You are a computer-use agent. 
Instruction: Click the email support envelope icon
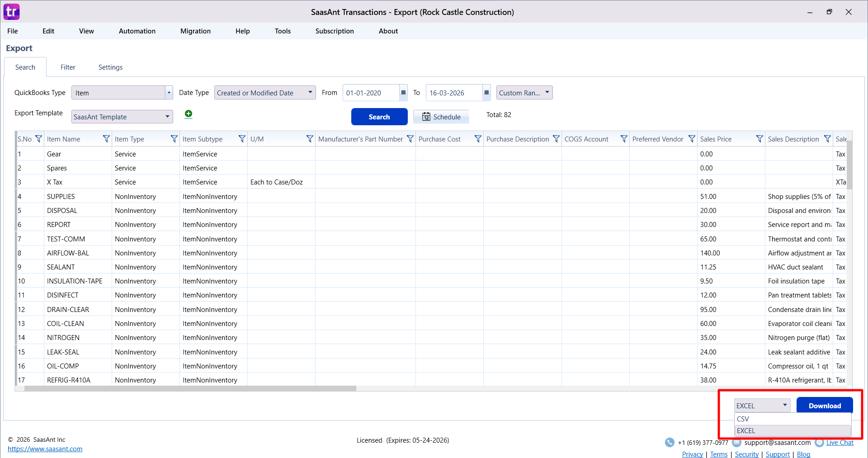tap(736, 443)
